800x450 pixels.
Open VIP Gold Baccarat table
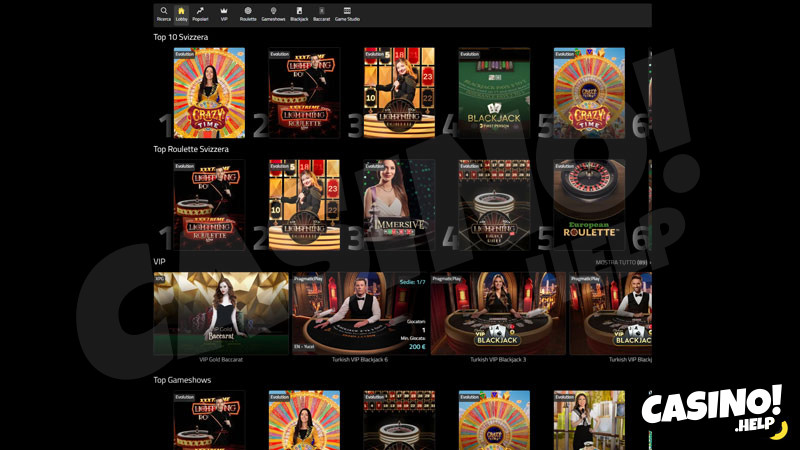(x=220, y=313)
